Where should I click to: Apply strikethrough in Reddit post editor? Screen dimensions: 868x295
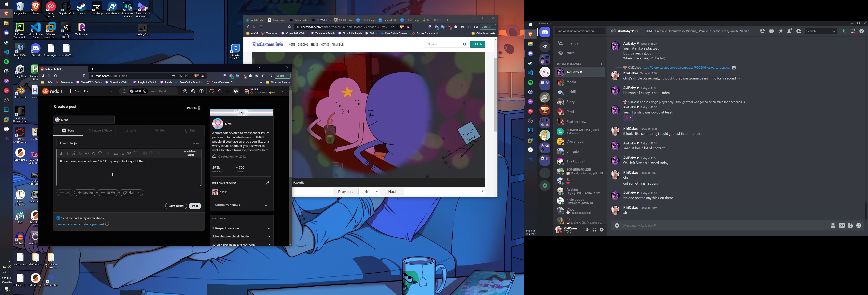[x=80, y=153]
